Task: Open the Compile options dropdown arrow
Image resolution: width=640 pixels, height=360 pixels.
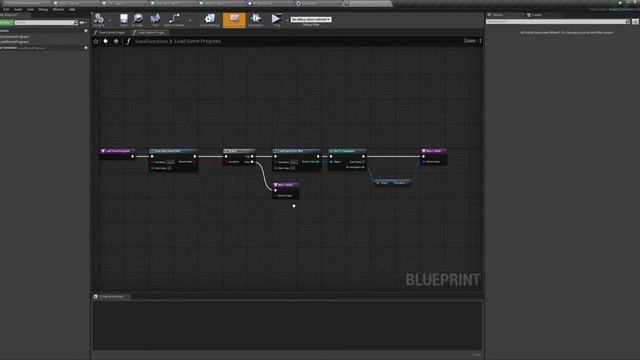Action: [109, 20]
